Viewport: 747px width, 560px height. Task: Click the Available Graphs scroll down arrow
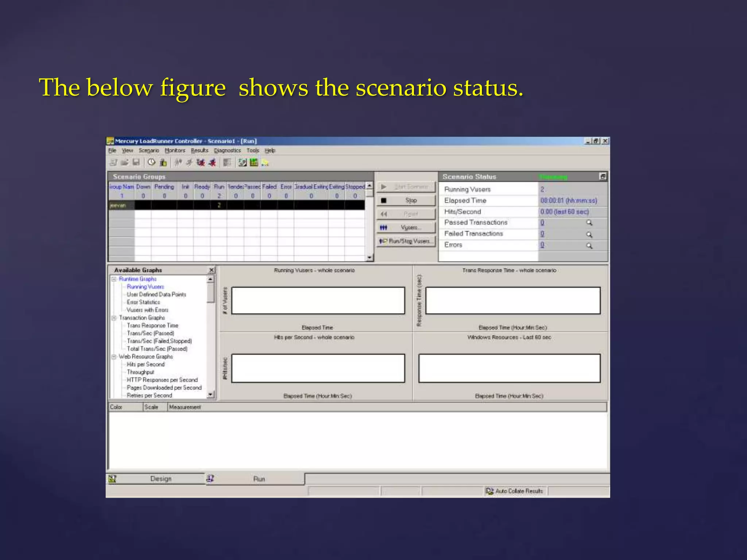pos(211,394)
